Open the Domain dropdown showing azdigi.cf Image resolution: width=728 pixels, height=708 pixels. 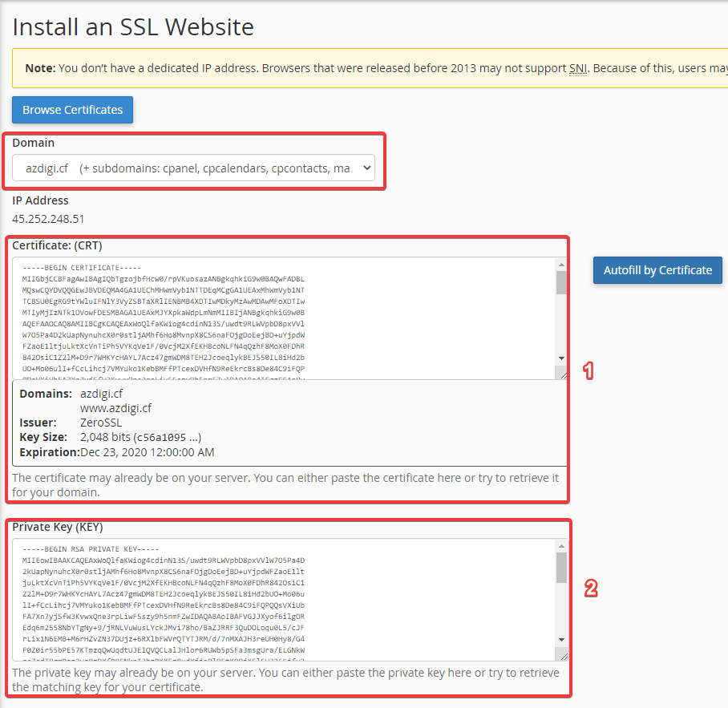click(x=193, y=168)
